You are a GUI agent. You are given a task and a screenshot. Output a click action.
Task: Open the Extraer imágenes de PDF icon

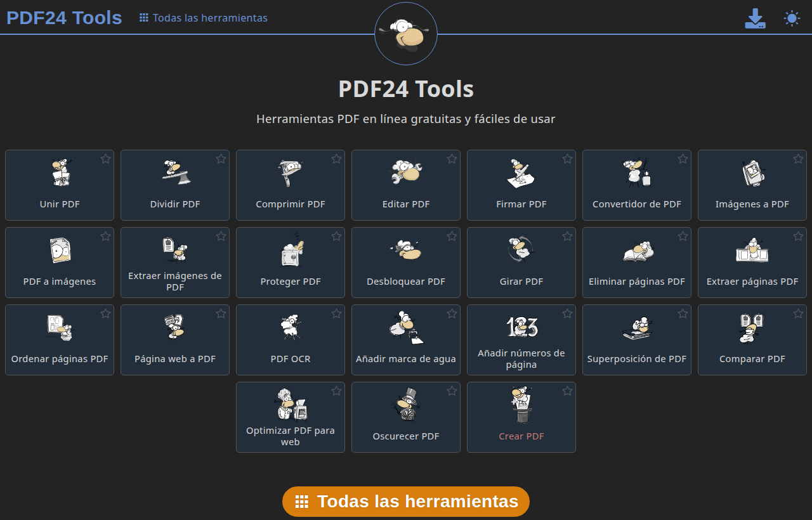click(x=175, y=249)
